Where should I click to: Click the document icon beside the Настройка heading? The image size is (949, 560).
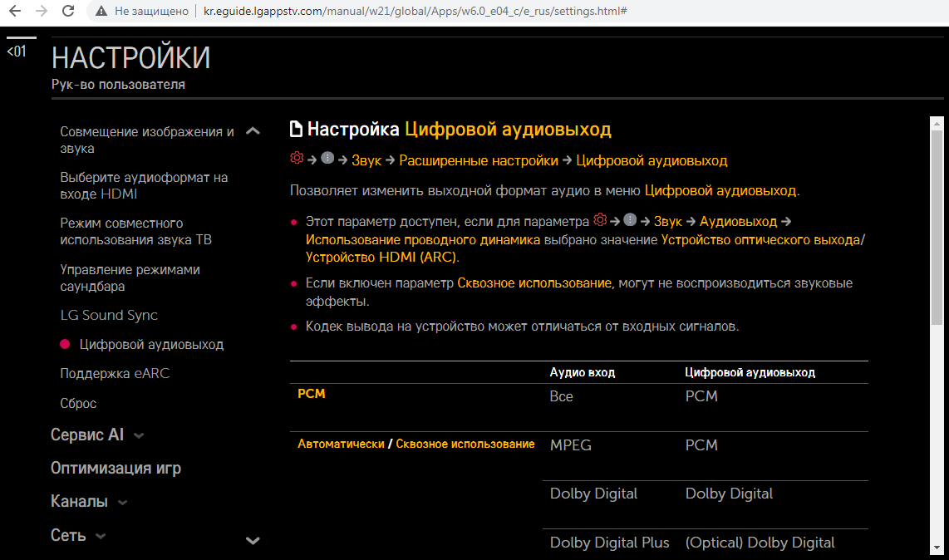pyautogui.click(x=296, y=130)
